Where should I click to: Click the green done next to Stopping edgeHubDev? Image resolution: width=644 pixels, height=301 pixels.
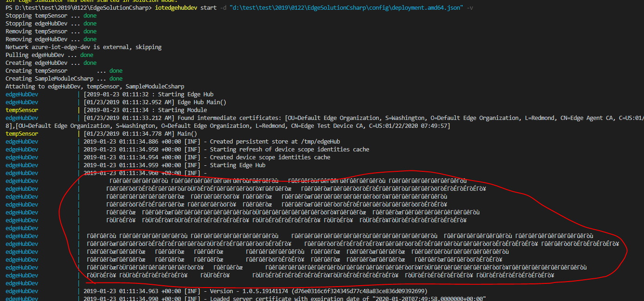click(x=89, y=23)
